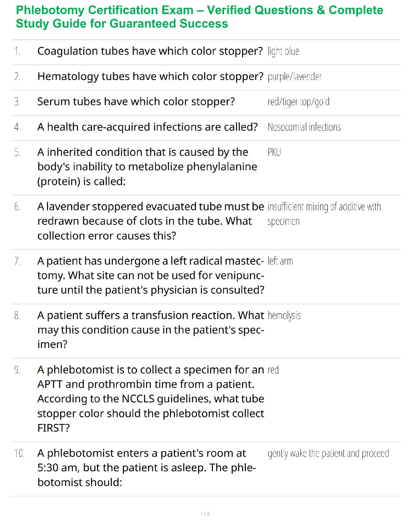Select the transfusion reaction question

point(150,330)
